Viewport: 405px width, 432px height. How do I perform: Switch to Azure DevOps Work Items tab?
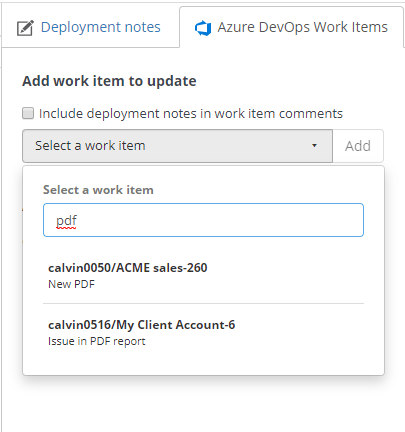[291, 27]
